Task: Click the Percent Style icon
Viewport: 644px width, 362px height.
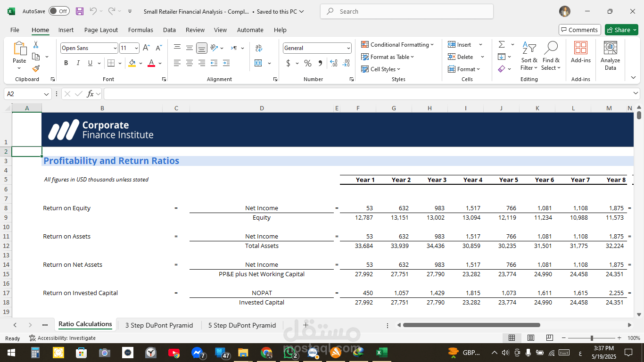Action: [308, 63]
